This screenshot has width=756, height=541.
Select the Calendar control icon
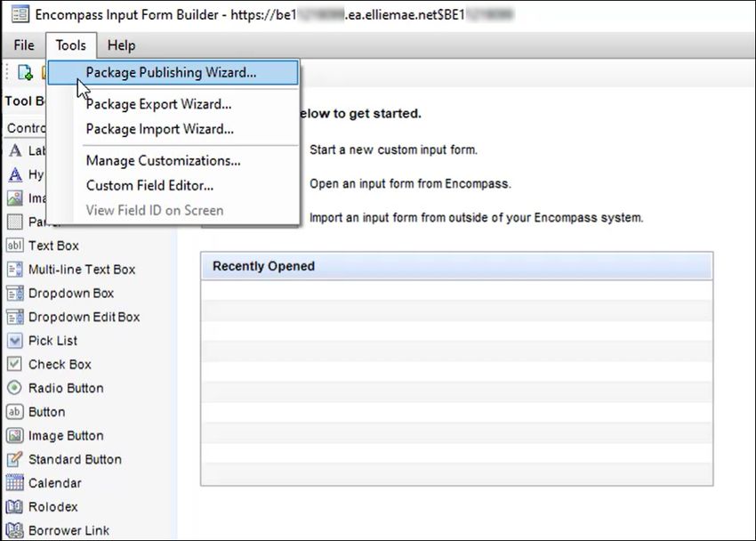15,482
